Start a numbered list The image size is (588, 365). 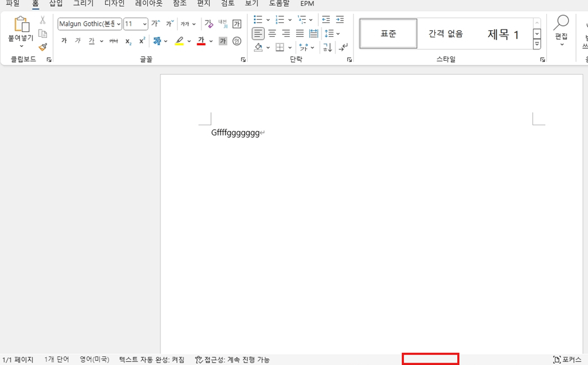pyautogui.click(x=279, y=19)
